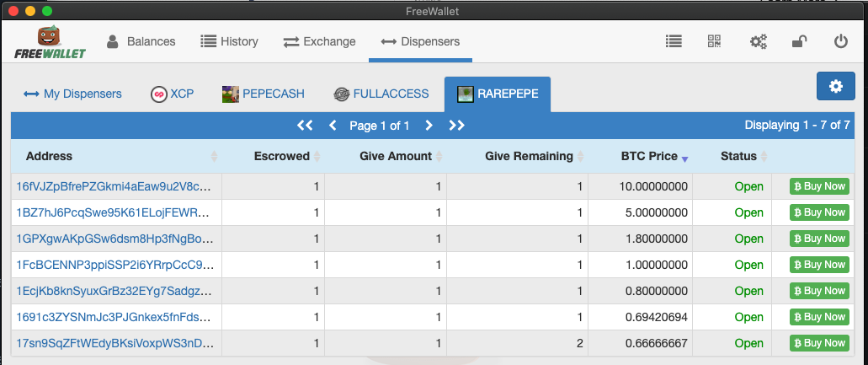The image size is (868, 365).
Task: Go to first page double-arrow
Action: pos(305,126)
